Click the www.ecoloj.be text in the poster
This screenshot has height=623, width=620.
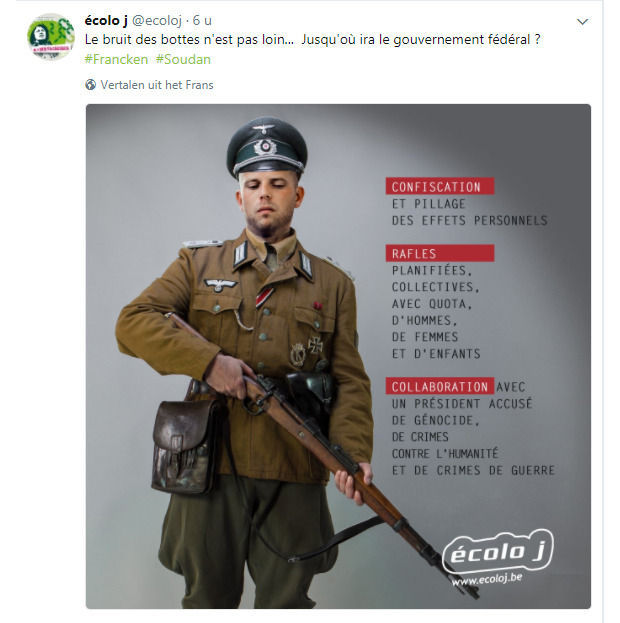(486, 579)
